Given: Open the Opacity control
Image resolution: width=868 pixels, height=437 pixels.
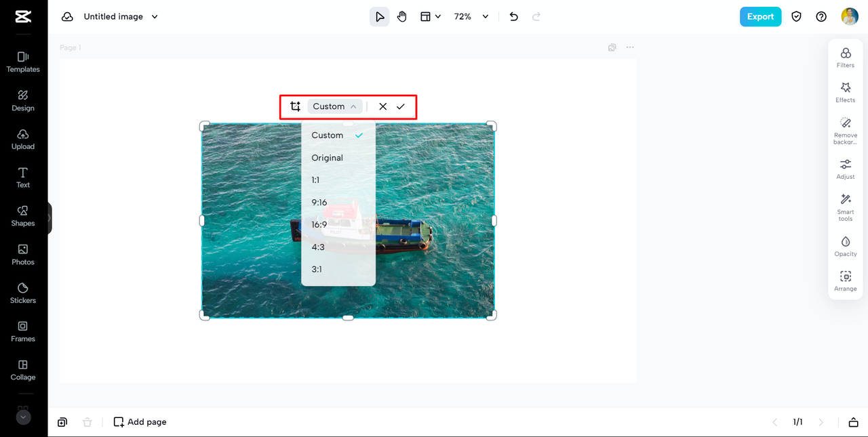Looking at the screenshot, I should (846, 246).
